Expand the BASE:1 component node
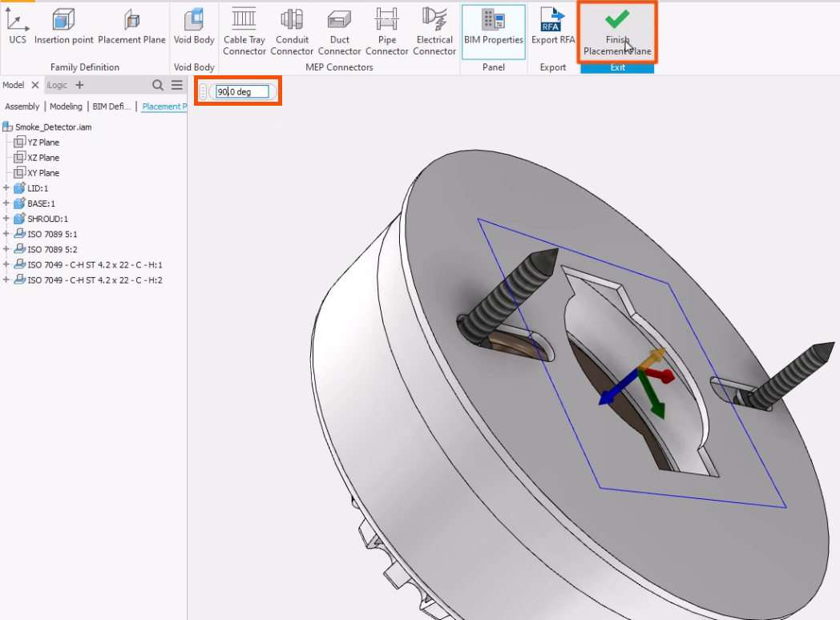The height and width of the screenshot is (620, 840). (x=6, y=203)
